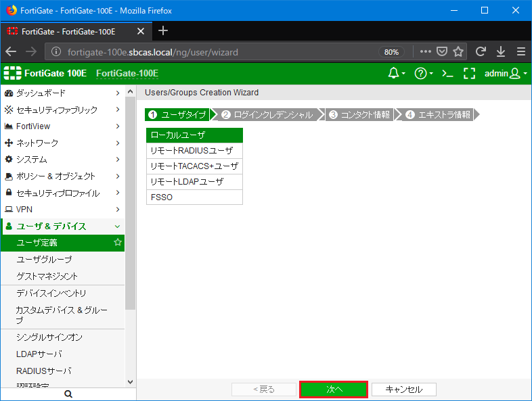Click 80% zoom level indicator

click(391, 52)
